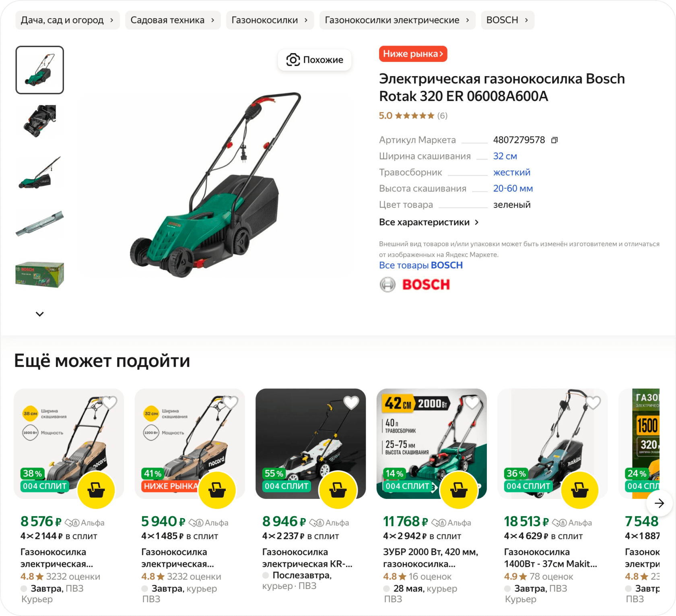Add the ЗУБР 11 768 ₽ mower to cart

(459, 490)
